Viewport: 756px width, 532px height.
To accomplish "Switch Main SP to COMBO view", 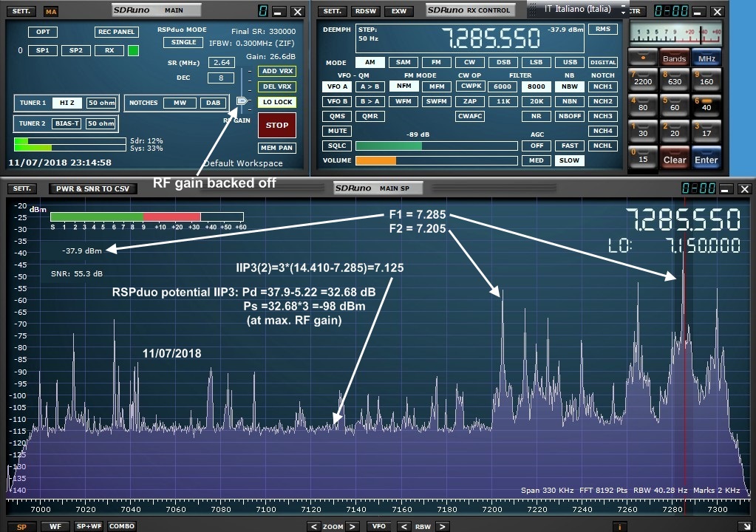I will (x=121, y=526).
